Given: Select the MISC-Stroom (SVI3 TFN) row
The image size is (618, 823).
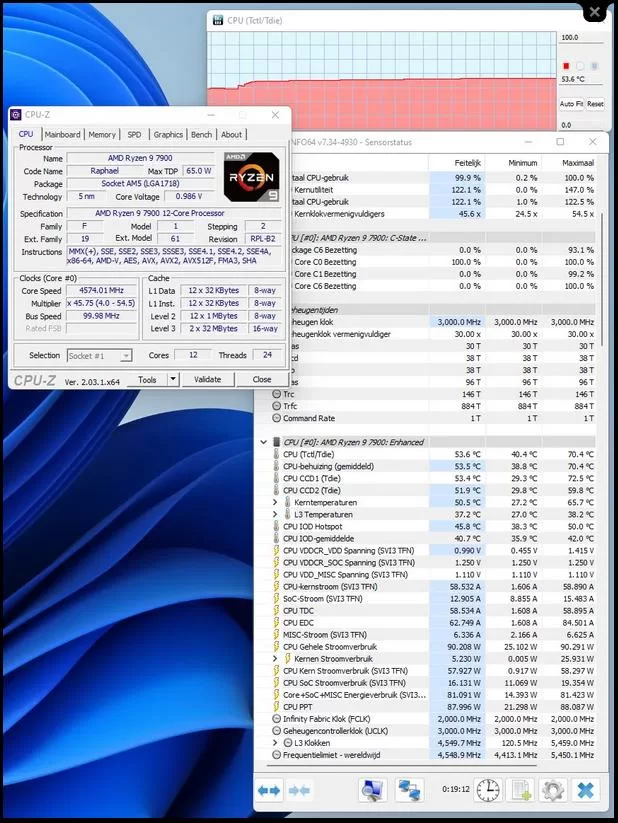Looking at the screenshot, I should tap(433, 635).
